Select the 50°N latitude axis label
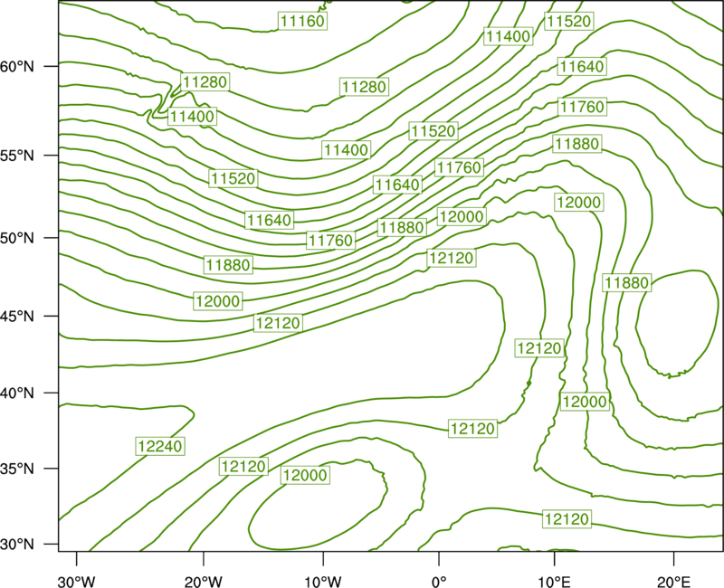 [x=17, y=238]
